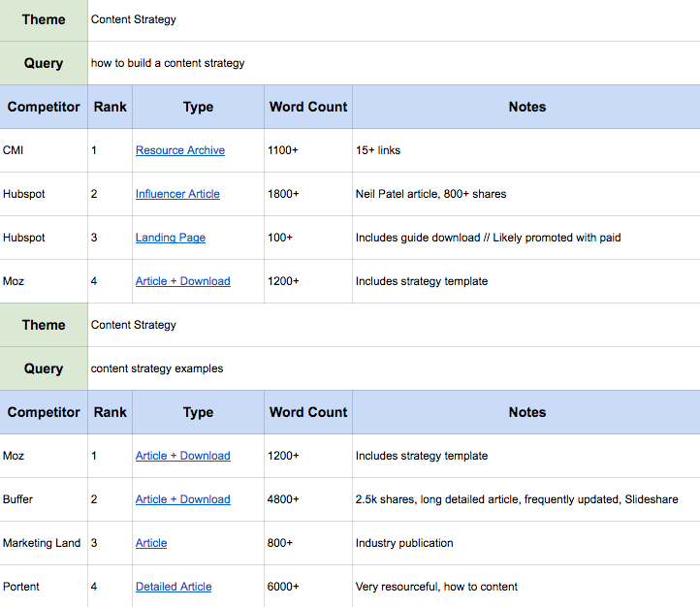Image resolution: width=700 pixels, height=607 pixels.
Task: Select the first 'Theme' label cell
Action: (44, 20)
